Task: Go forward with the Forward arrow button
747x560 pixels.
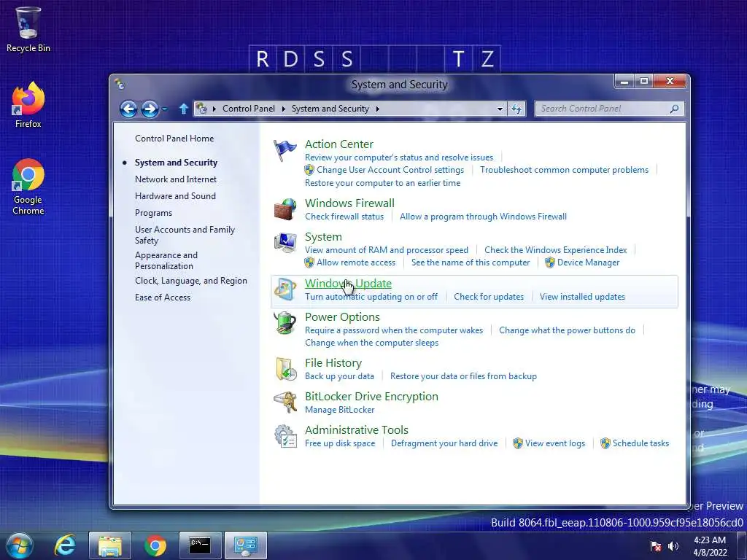Action: 150,109
